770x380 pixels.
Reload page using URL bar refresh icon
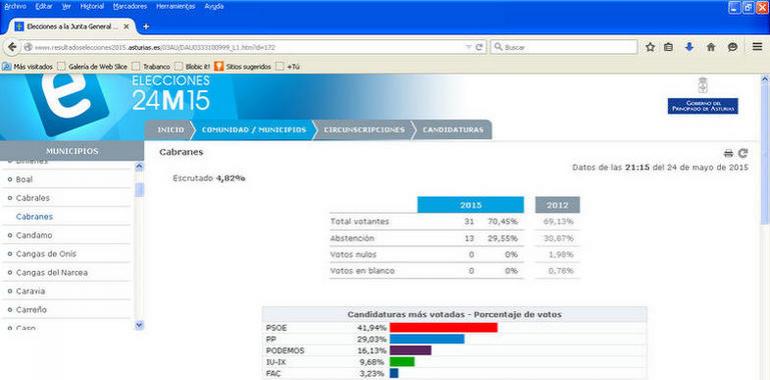tap(479, 47)
